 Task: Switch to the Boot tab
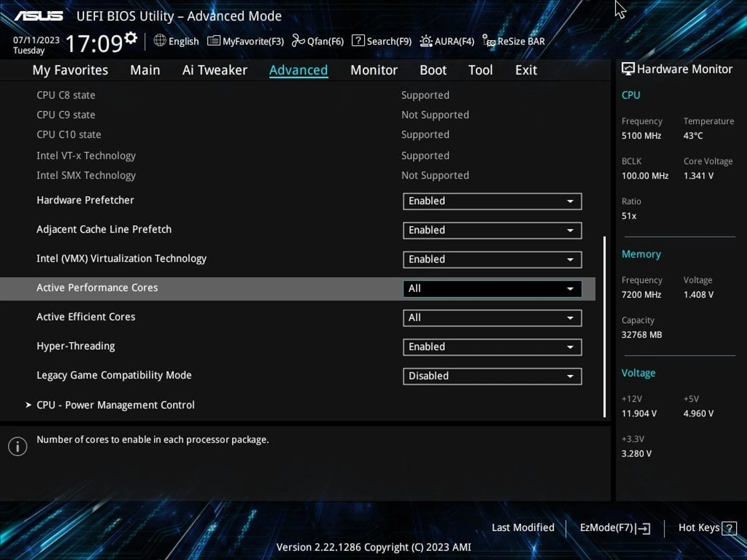pyautogui.click(x=433, y=70)
